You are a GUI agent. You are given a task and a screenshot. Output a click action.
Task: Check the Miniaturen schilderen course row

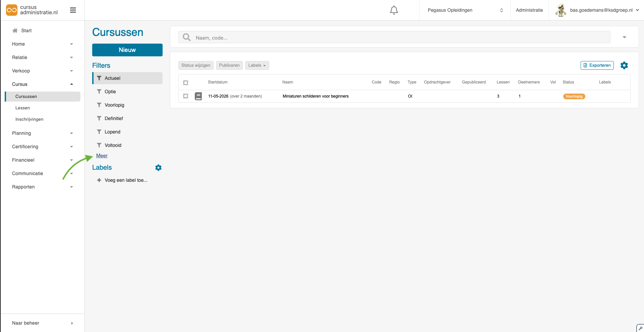coord(186,96)
